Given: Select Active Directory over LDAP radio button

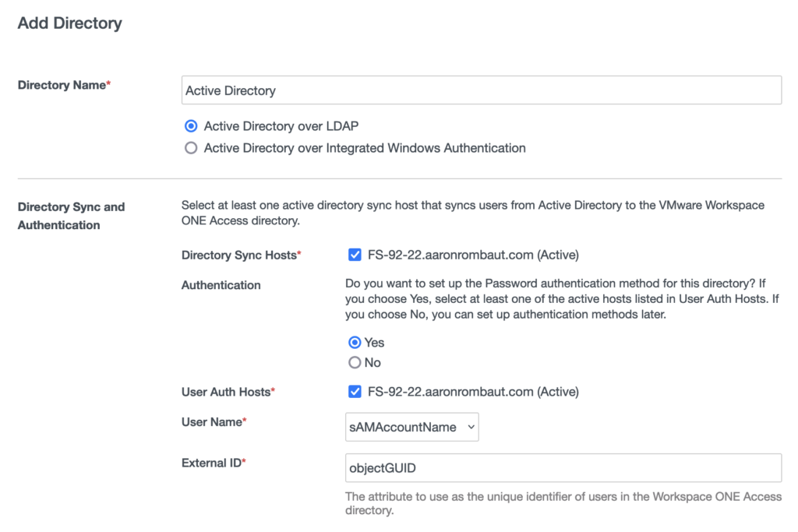Looking at the screenshot, I should point(191,126).
